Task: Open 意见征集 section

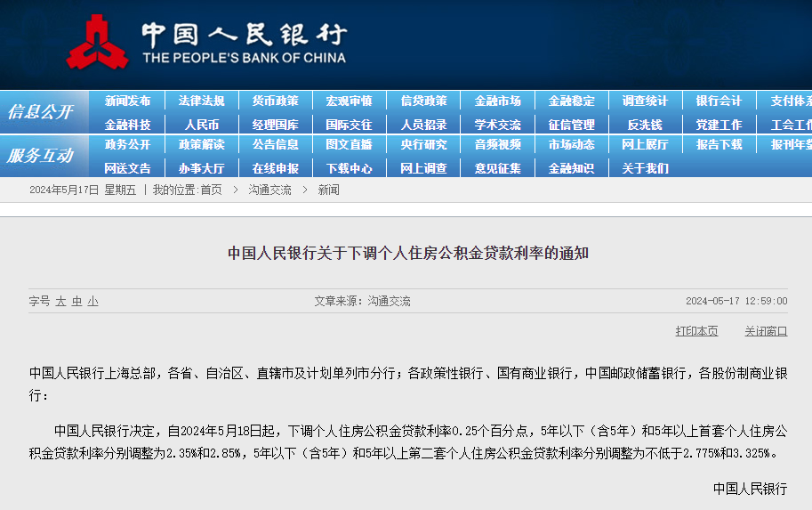Action: click(x=498, y=168)
